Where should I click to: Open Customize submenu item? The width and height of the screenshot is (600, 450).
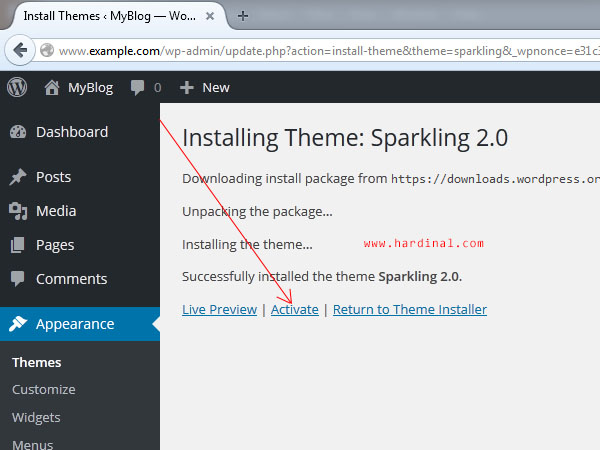44,390
